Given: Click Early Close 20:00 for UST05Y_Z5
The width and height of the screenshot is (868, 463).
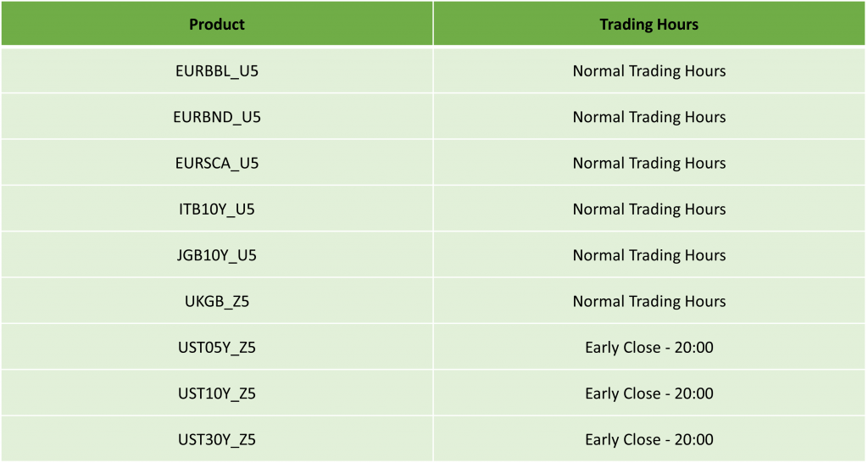Looking at the screenshot, I should click(x=649, y=348).
